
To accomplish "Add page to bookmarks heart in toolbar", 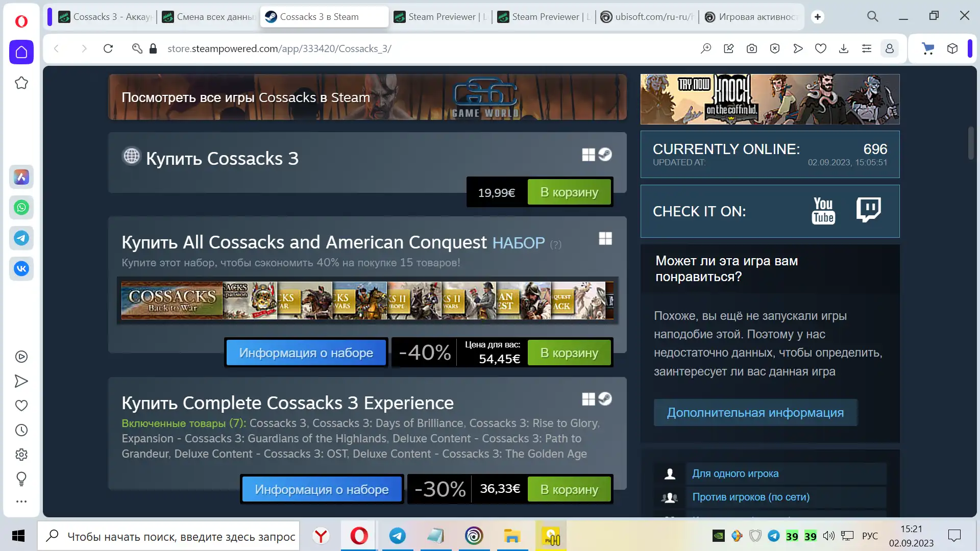I will tap(821, 48).
